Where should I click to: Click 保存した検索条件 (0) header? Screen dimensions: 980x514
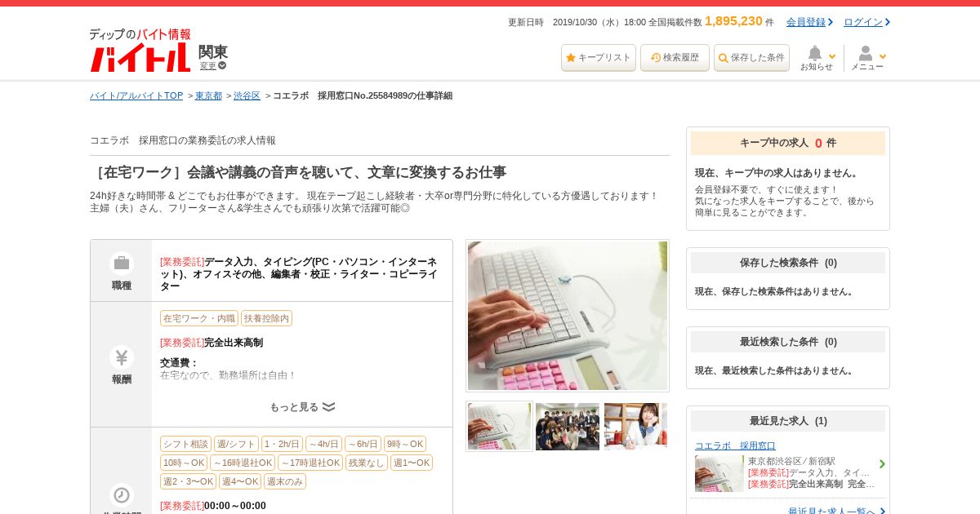pos(788,263)
